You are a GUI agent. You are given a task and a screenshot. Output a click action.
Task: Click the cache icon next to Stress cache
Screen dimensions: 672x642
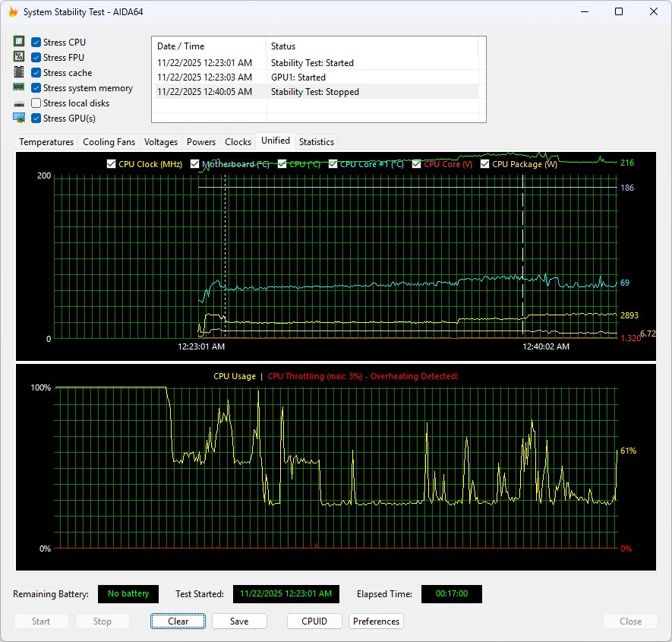(19, 71)
